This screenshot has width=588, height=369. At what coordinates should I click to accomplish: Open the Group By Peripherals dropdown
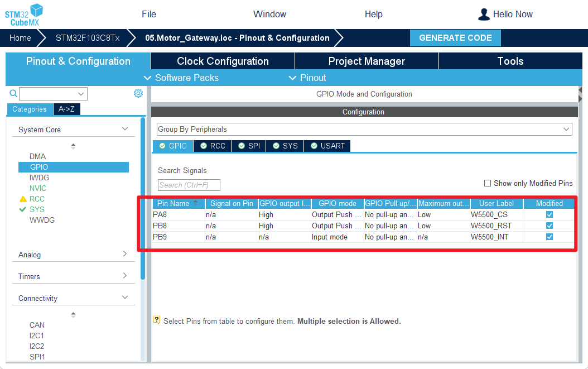pos(364,129)
